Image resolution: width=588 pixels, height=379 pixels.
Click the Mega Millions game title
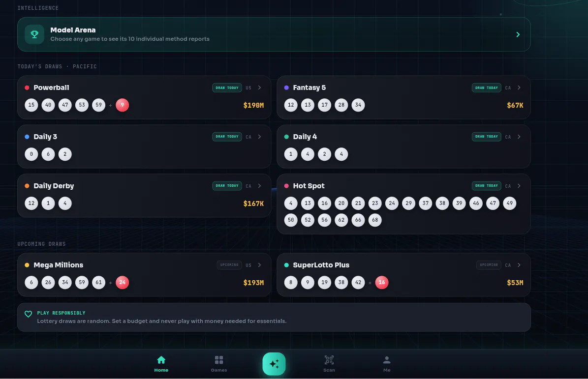pos(59,265)
